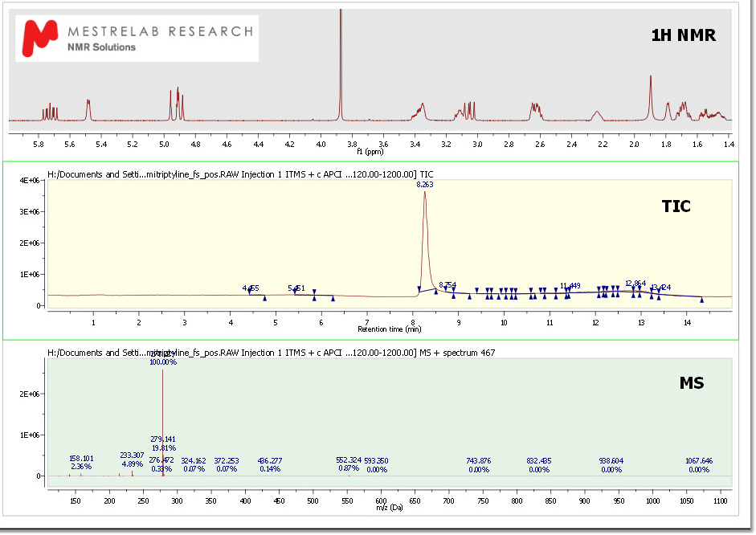This screenshot has height=535, width=756.
Task: Click the Mestrelab Research logo
Action: pos(137,38)
